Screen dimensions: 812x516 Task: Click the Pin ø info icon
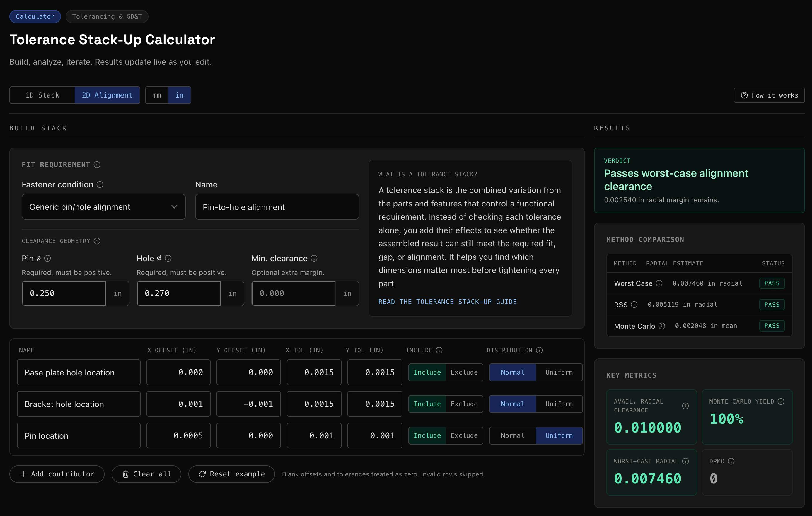click(x=47, y=258)
